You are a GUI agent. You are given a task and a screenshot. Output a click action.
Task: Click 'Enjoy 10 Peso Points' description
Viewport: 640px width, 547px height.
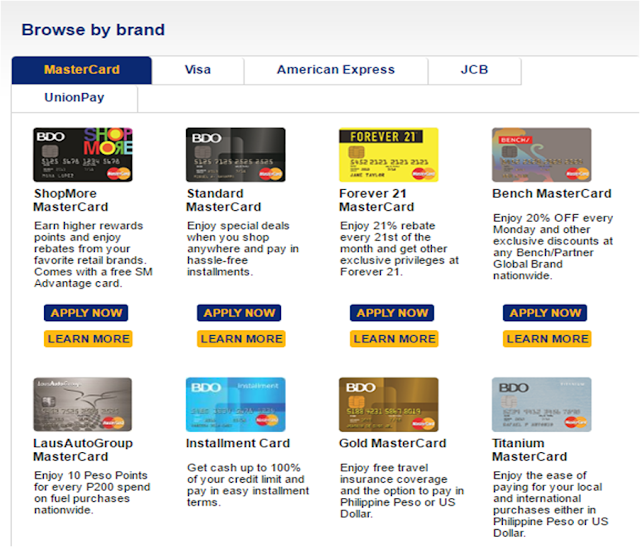click(92, 493)
